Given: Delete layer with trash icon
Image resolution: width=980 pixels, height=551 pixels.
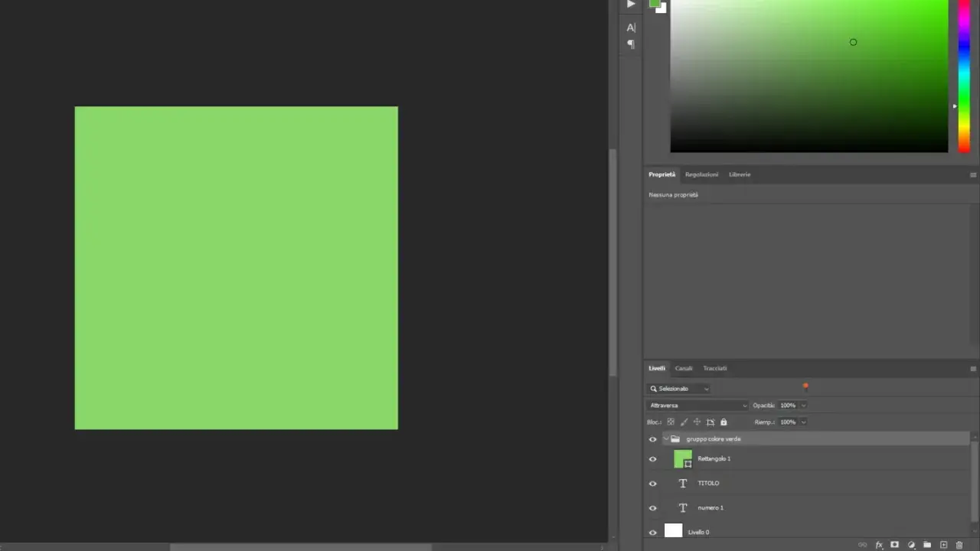Looking at the screenshot, I should (959, 545).
